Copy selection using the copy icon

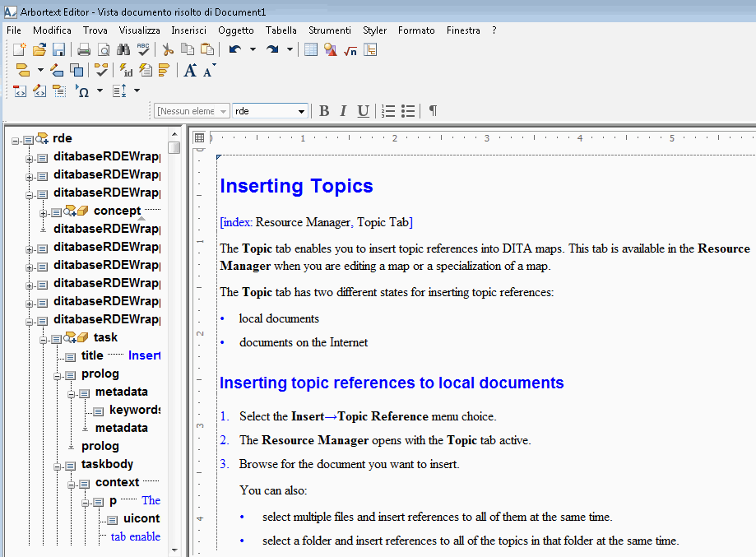coord(188,49)
